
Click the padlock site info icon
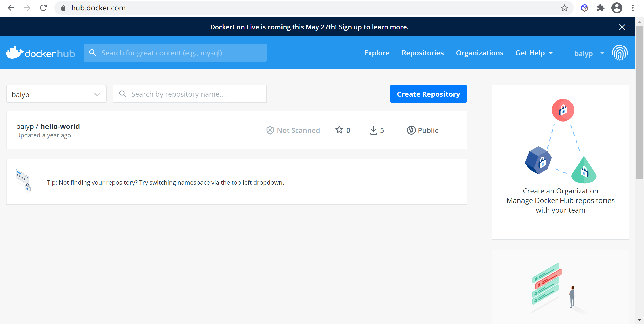(x=63, y=8)
